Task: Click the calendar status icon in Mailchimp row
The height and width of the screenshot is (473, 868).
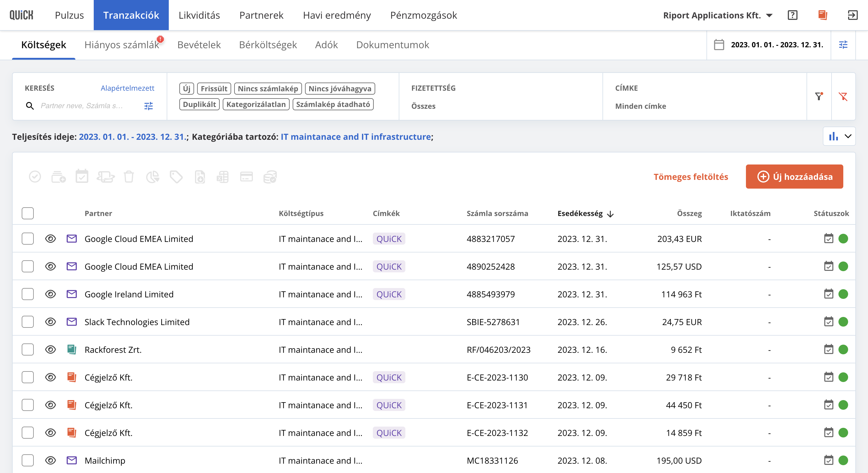Action: [x=829, y=460]
